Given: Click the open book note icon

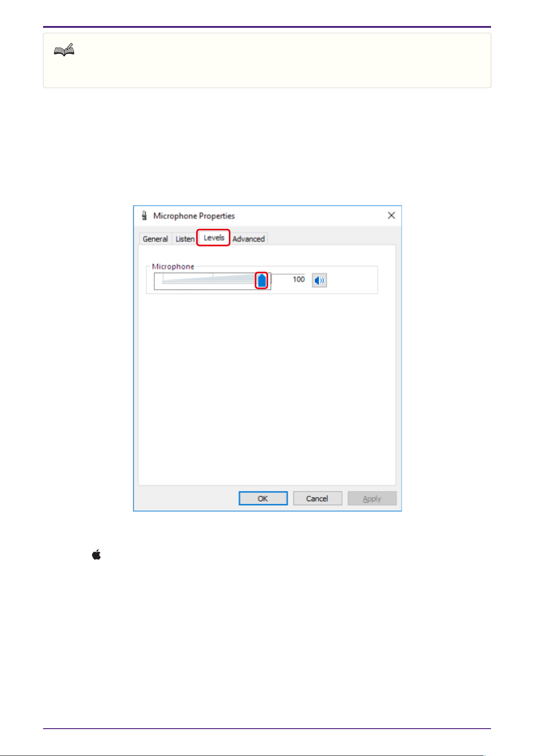Looking at the screenshot, I should pos(64,51).
